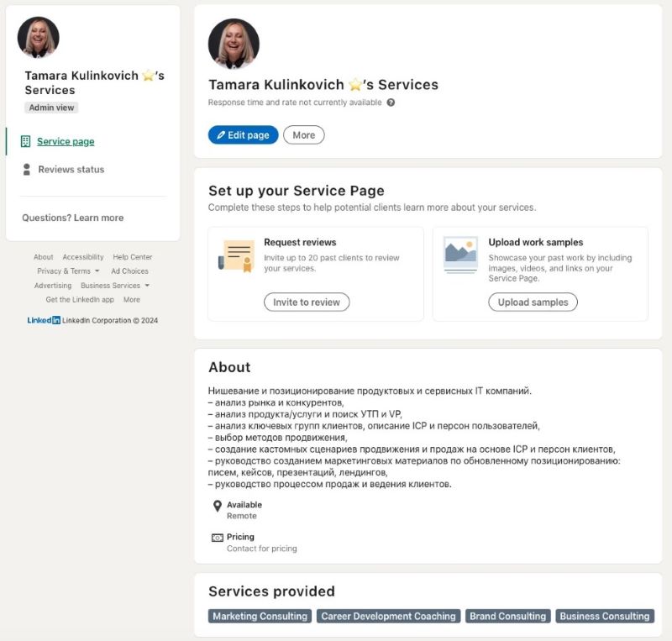
Task: Click the Reviews status person icon
Action: coord(27,169)
